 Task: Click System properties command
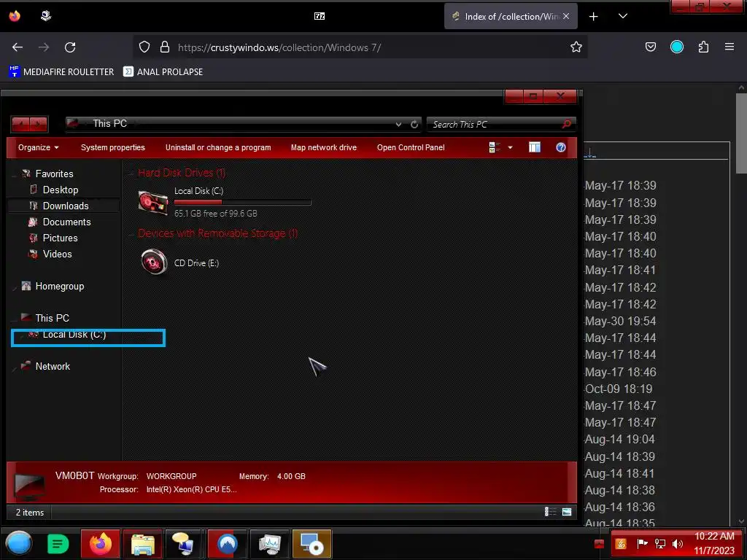click(113, 147)
